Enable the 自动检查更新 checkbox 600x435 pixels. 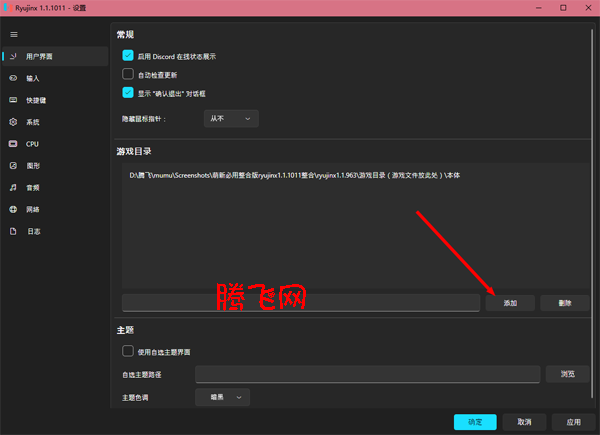[x=128, y=74]
